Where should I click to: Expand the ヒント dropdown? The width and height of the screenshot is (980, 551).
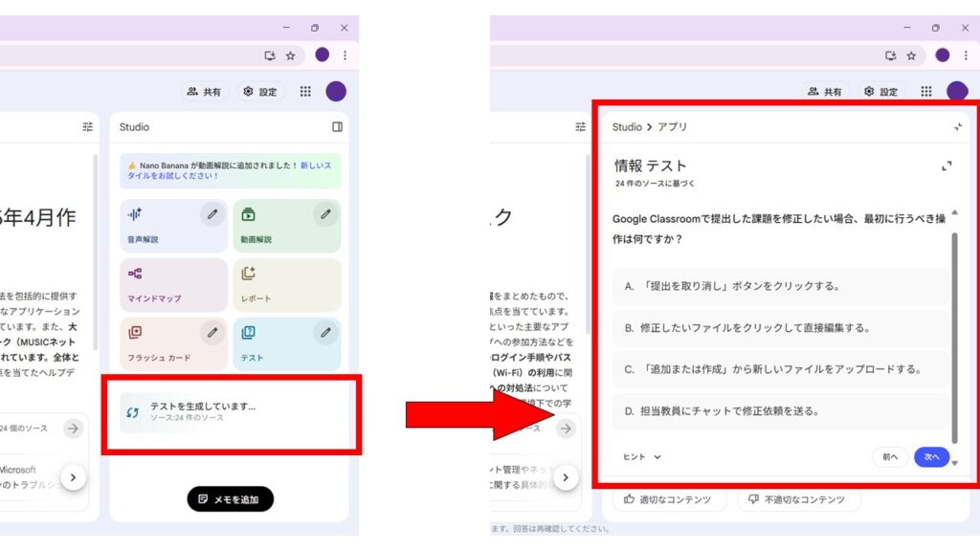pos(642,457)
